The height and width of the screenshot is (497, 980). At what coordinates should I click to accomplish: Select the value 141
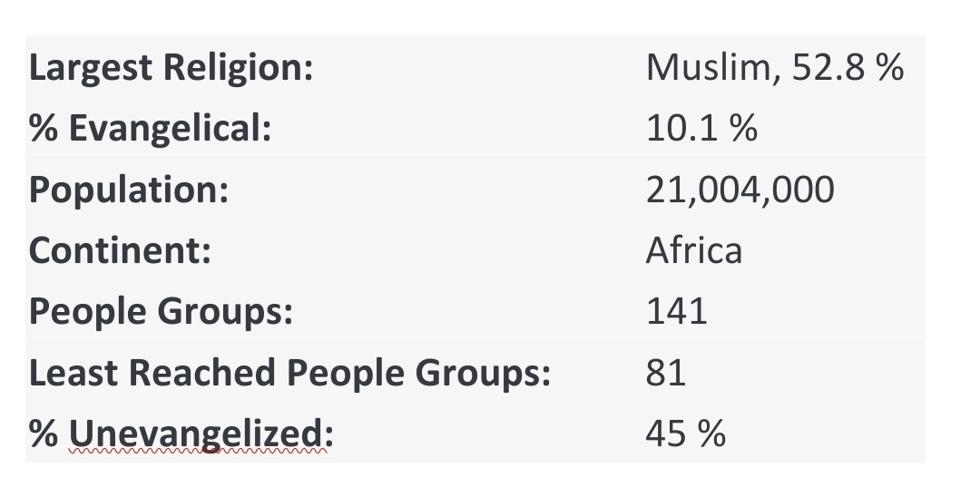tap(676, 311)
